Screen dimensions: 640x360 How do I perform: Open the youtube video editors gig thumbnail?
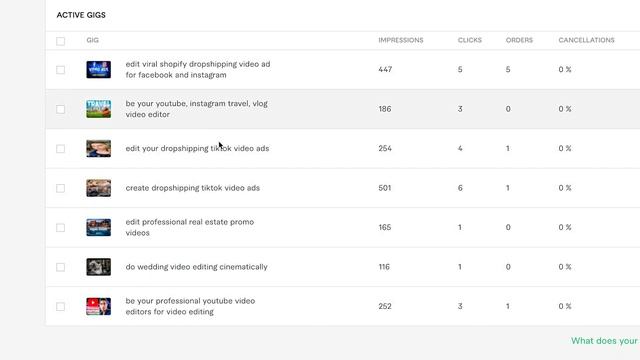pyautogui.click(x=98, y=307)
